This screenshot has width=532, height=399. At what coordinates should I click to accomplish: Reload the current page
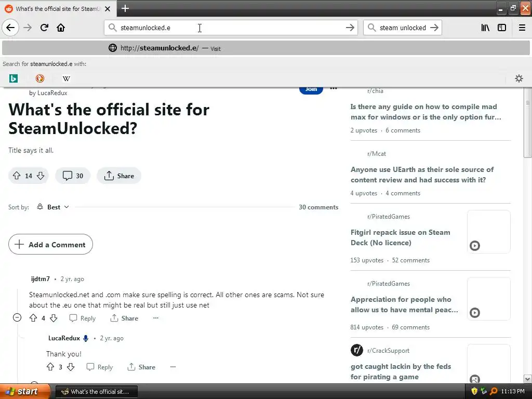[x=44, y=28]
